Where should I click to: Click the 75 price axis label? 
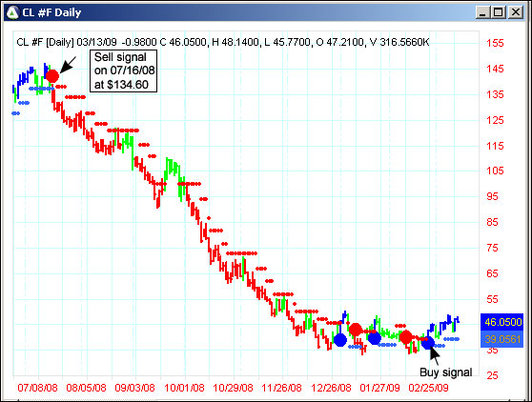tap(492, 248)
